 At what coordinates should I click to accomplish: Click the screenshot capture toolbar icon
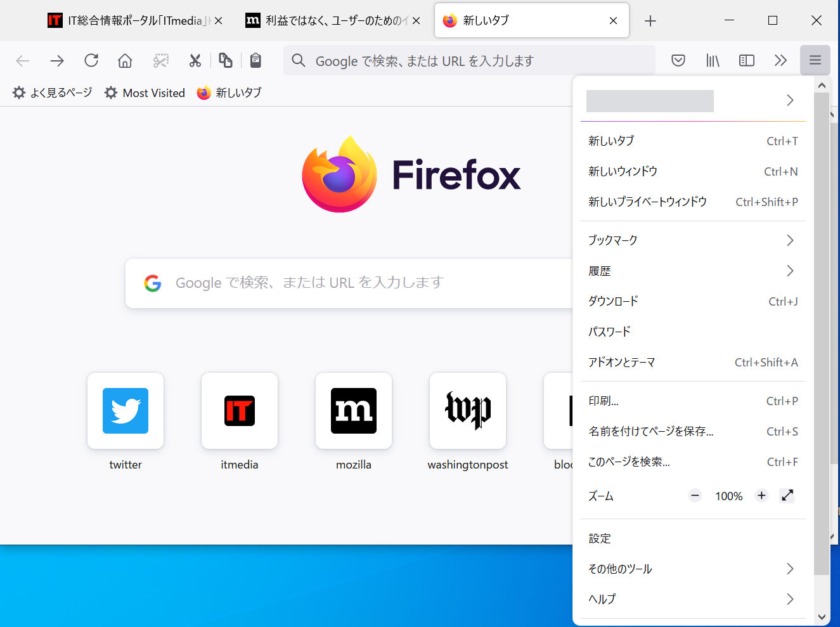[x=161, y=61]
